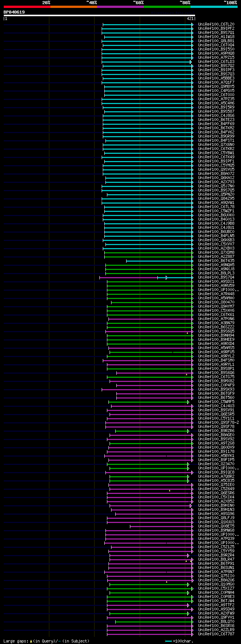Viewport: 241px width, 644px height.
Task: Select the BP040619 query name
Action: (x=14, y=12)
